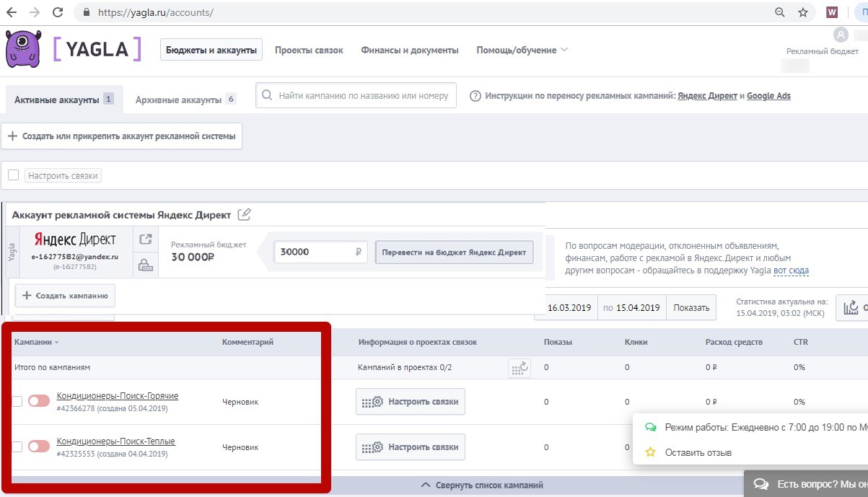Reload the current page
Screen dimensions: 868x497
[x=58, y=12]
